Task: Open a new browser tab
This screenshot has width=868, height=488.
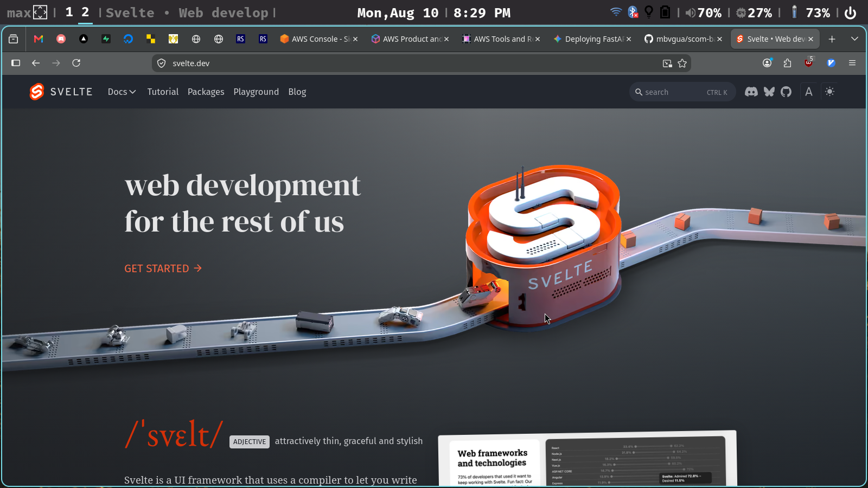Action: click(832, 39)
